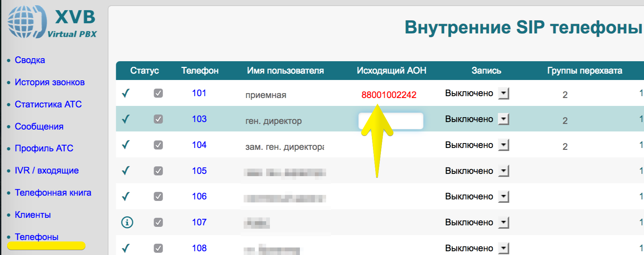Go to IVR / входящие menu item
Image resolution: width=644 pixels, height=255 pixels.
(x=46, y=171)
